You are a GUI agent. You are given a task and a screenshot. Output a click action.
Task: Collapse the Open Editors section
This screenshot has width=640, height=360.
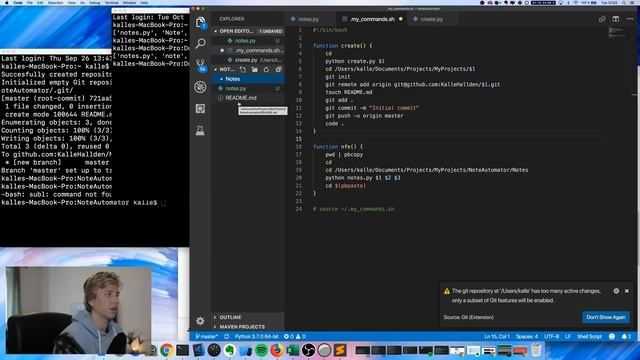pyautogui.click(x=236, y=31)
